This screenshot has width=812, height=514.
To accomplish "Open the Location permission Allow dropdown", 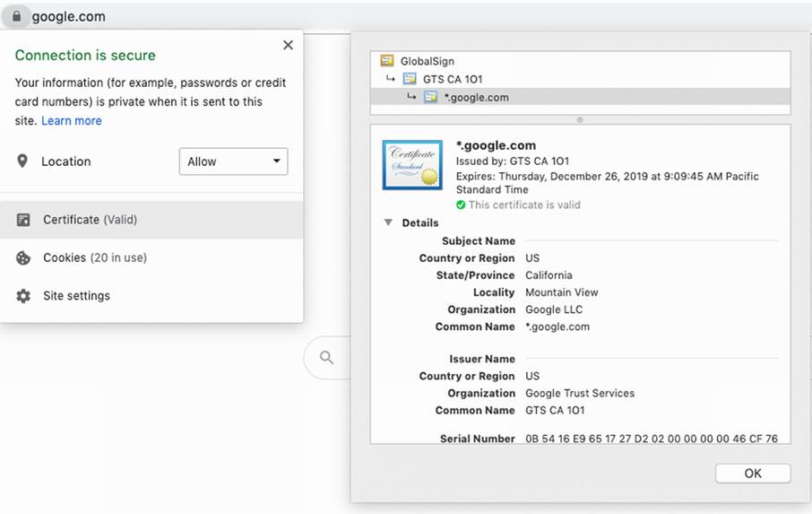I will [233, 161].
